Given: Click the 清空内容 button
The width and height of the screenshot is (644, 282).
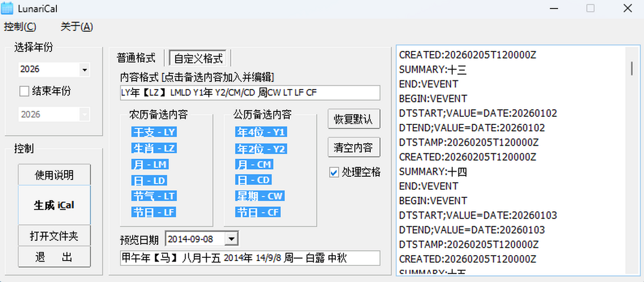Looking at the screenshot, I should (354, 147).
